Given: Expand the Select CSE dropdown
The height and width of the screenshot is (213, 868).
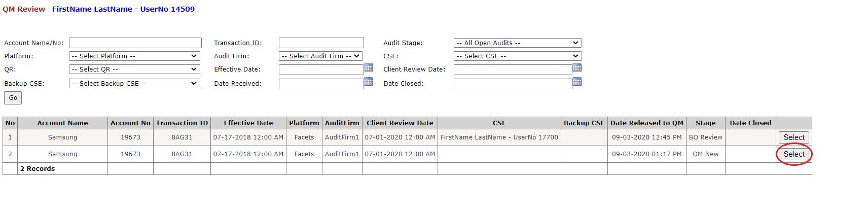Looking at the screenshot, I should pos(518,56).
